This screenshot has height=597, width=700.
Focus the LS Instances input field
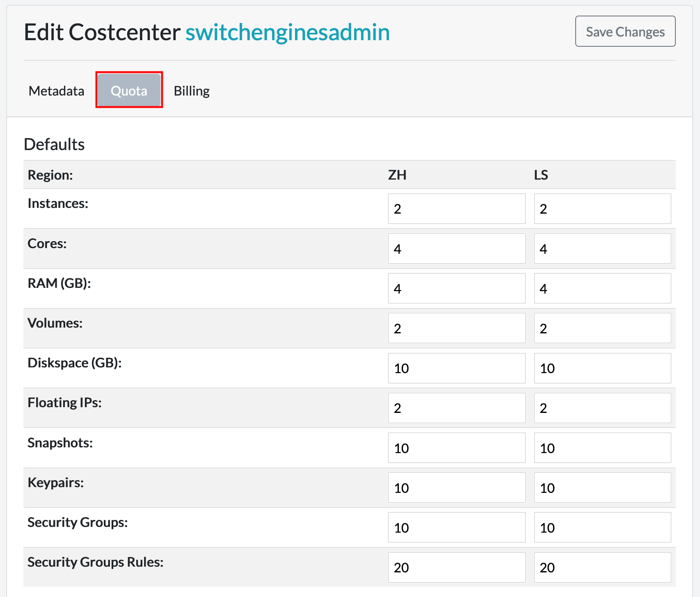(x=602, y=209)
